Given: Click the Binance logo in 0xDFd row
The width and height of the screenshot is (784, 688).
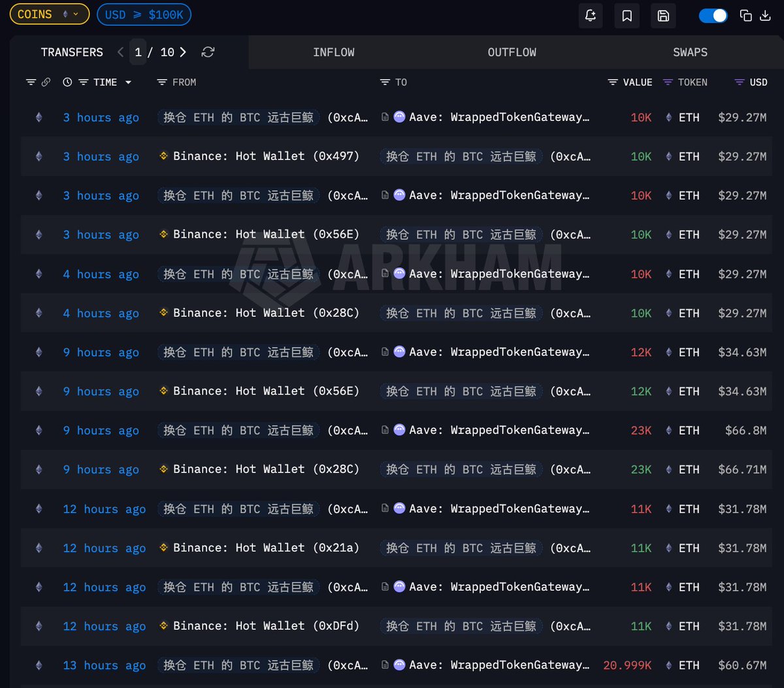Looking at the screenshot, I should [x=164, y=626].
